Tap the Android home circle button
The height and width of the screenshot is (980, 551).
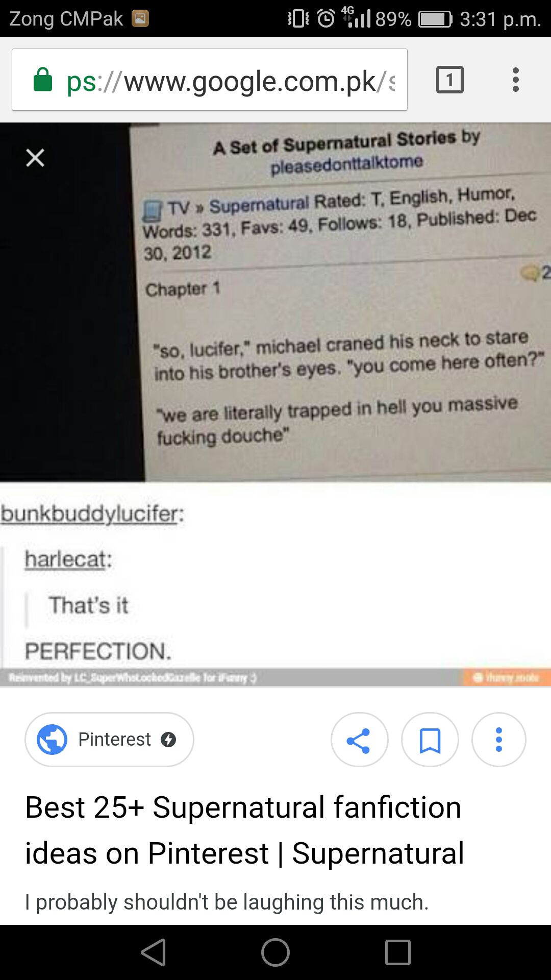(x=275, y=952)
